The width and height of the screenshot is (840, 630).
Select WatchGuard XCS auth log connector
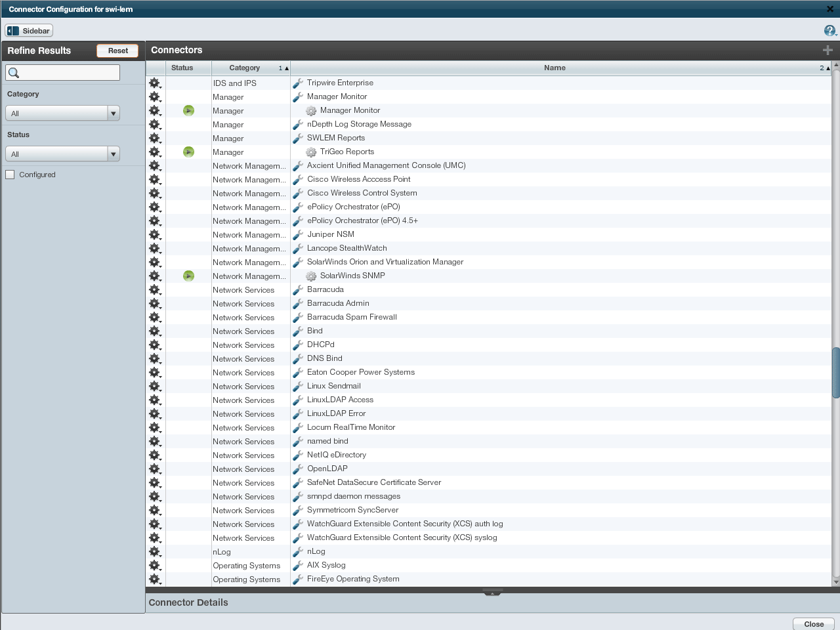coord(405,524)
